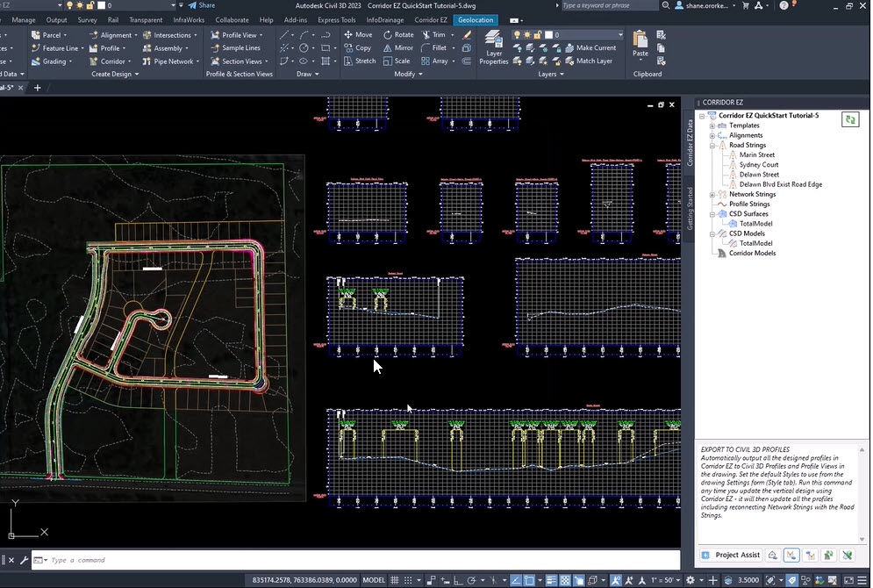Open the Corridor EZ ribbon tab

(x=431, y=20)
